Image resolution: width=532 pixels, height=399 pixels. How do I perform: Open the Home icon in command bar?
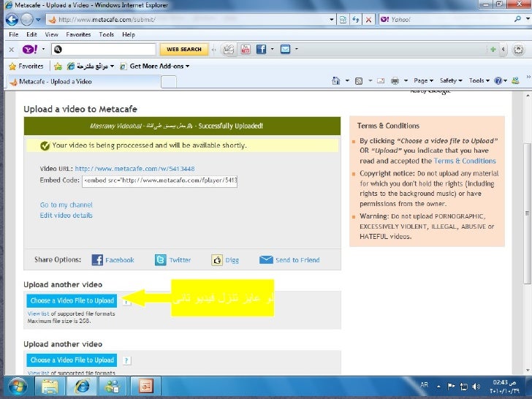point(336,80)
